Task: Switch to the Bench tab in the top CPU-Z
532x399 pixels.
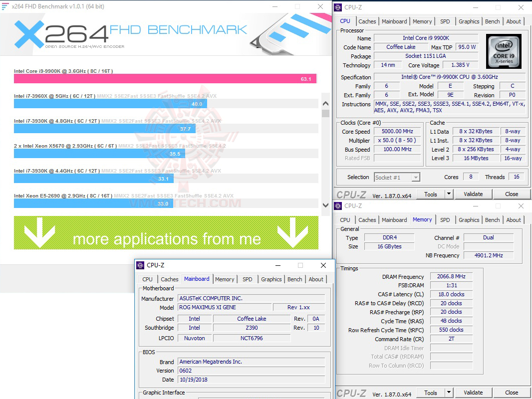Action: [x=492, y=21]
